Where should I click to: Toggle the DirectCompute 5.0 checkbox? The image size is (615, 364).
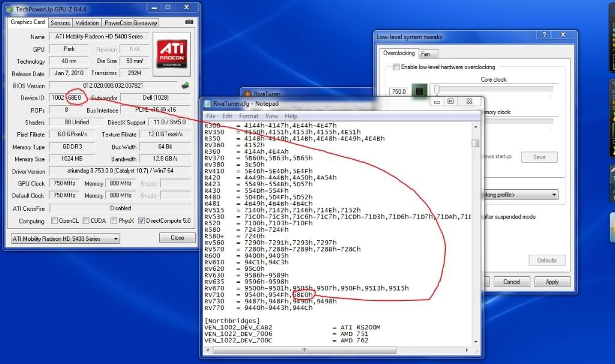coord(142,221)
